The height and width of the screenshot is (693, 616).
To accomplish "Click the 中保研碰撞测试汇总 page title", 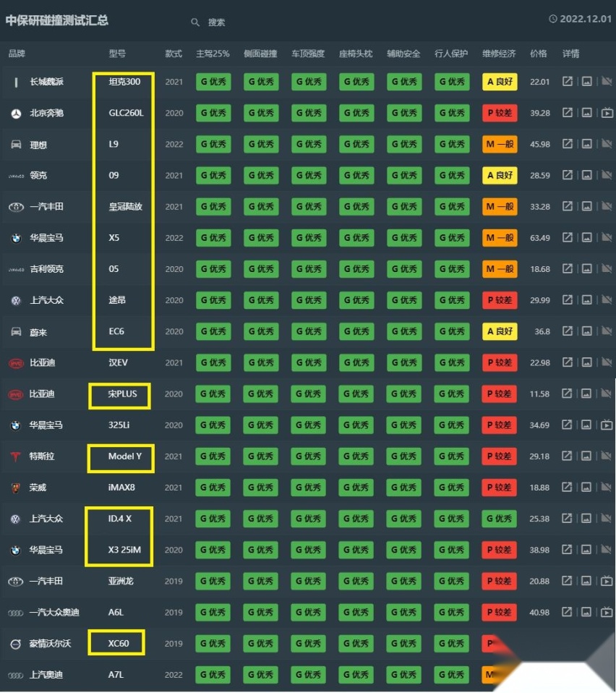I will coord(57,20).
